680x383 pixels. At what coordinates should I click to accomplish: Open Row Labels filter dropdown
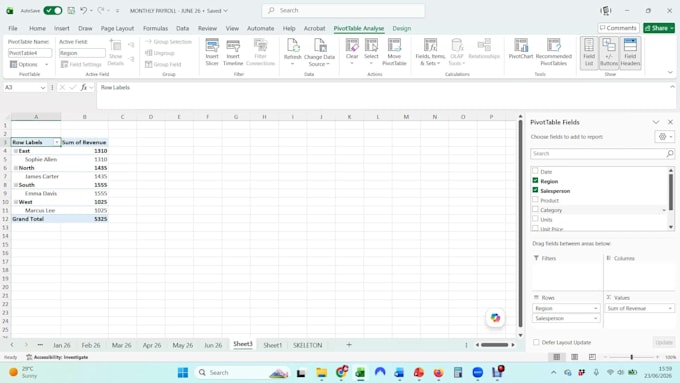pyautogui.click(x=56, y=142)
